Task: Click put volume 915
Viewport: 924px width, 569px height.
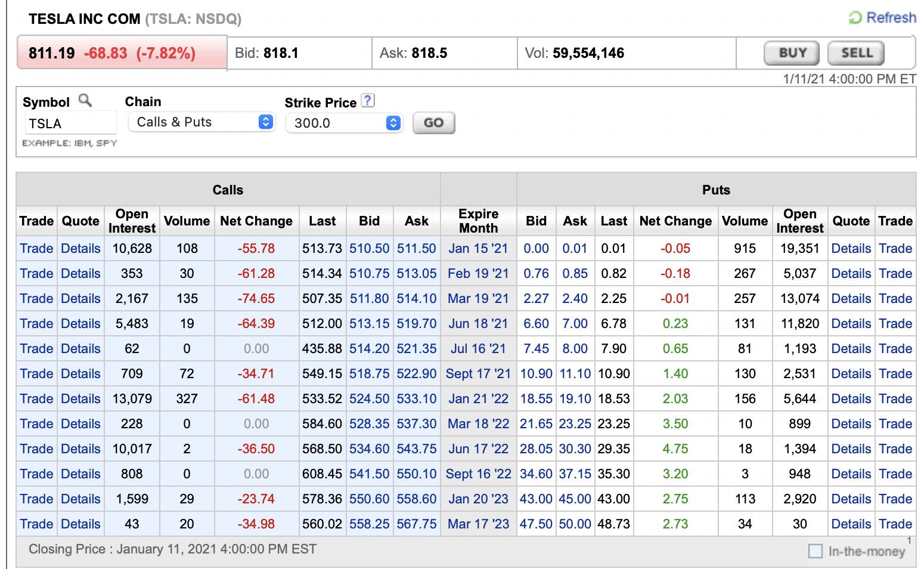Action: [x=745, y=248]
